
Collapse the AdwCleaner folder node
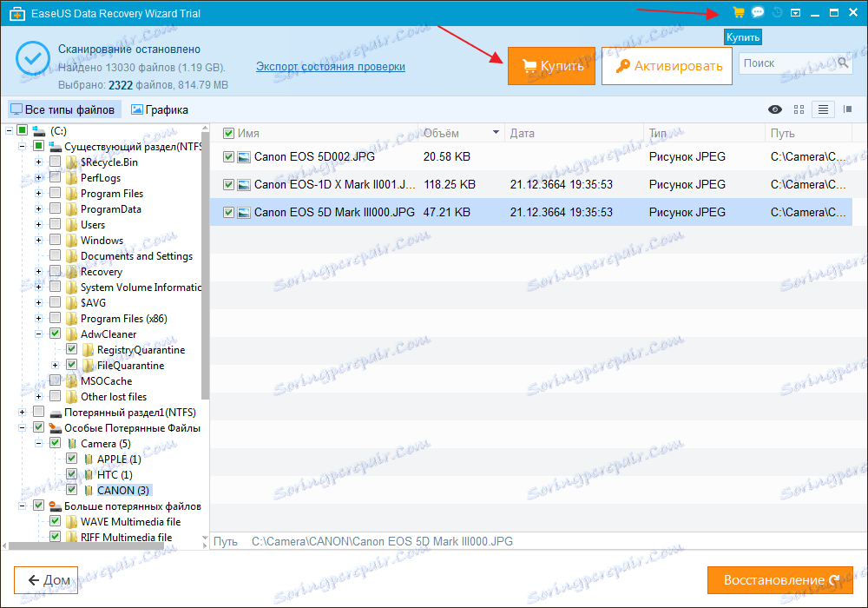click(38, 334)
